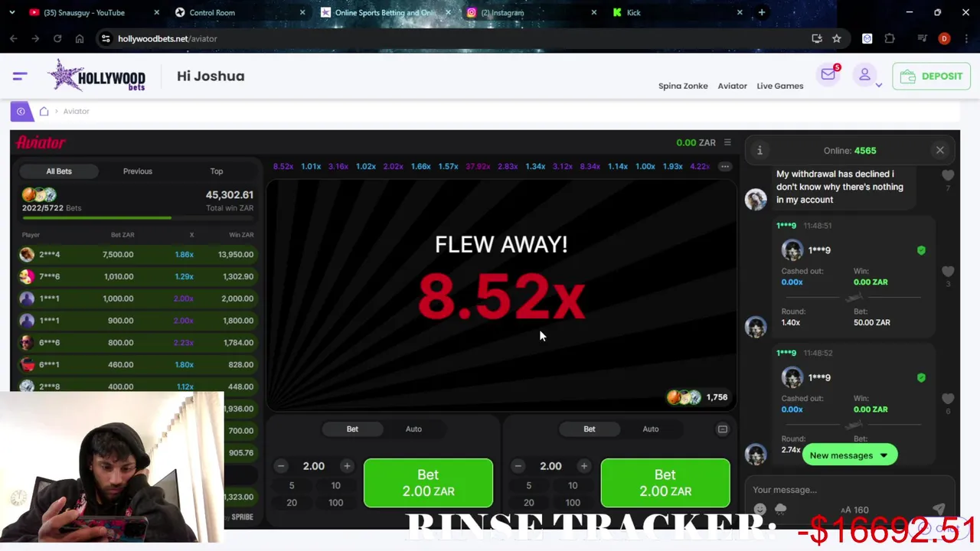980x551 pixels.
Task: Click the left bet amount field 2.00
Action: 314,466
